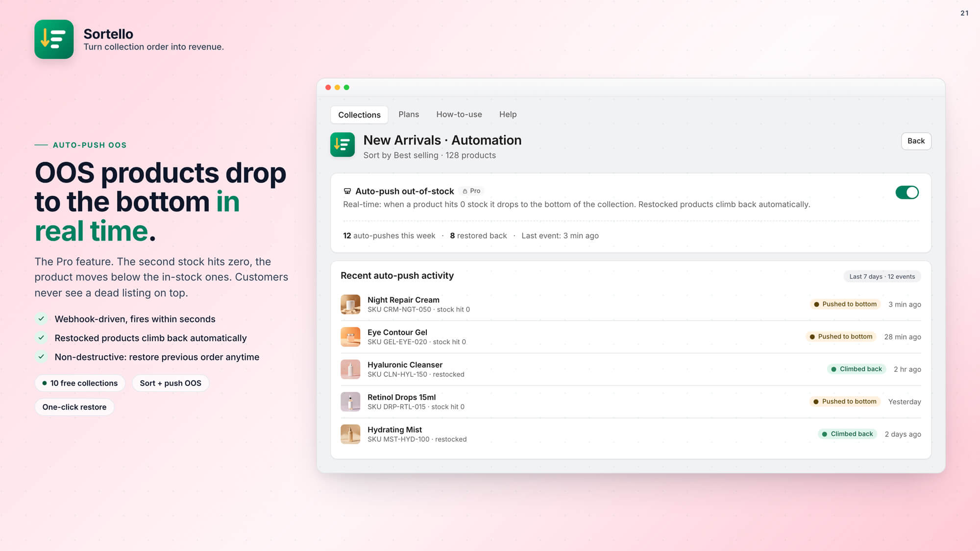Open the How-to-use tab
The width and height of the screenshot is (980, 551).
click(459, 114)
